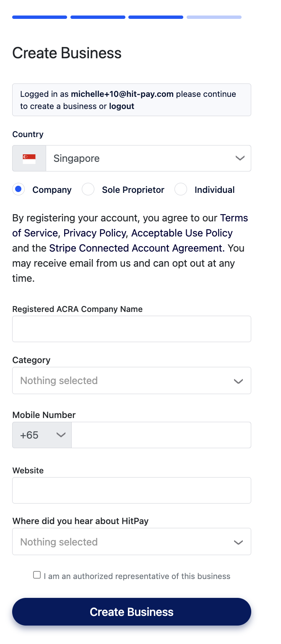
Task: Expand the Category dropdown
Action: coord(132,381)
